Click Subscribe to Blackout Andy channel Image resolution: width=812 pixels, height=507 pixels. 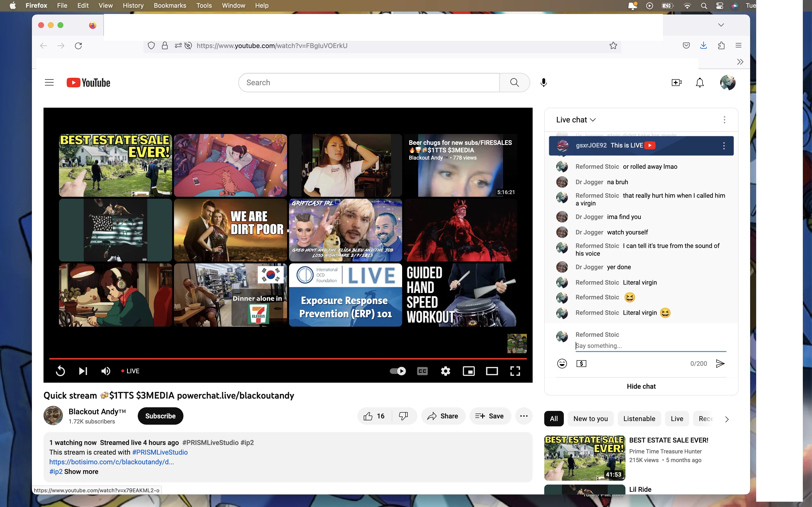pyautogui.click(x=161, y=416)
